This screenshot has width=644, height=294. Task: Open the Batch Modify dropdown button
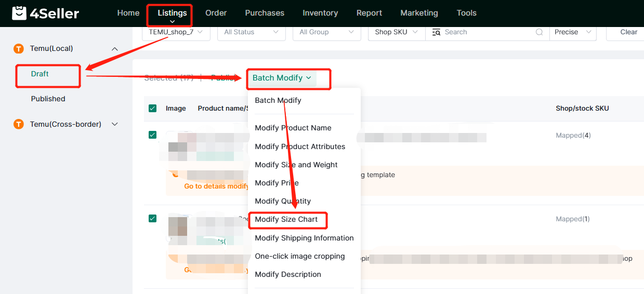pyautogui.click(x=282, y=78)
